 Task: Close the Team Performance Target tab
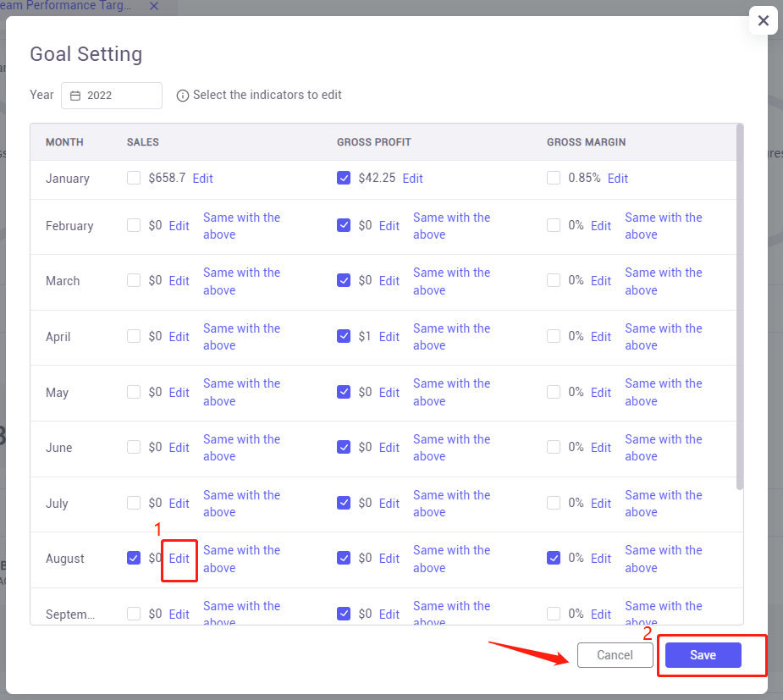(x=154, y=6)
